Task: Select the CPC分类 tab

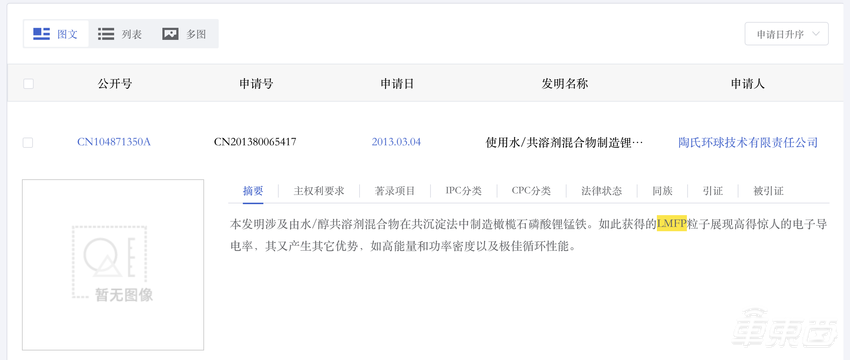Action: click(x=531, y=191)
